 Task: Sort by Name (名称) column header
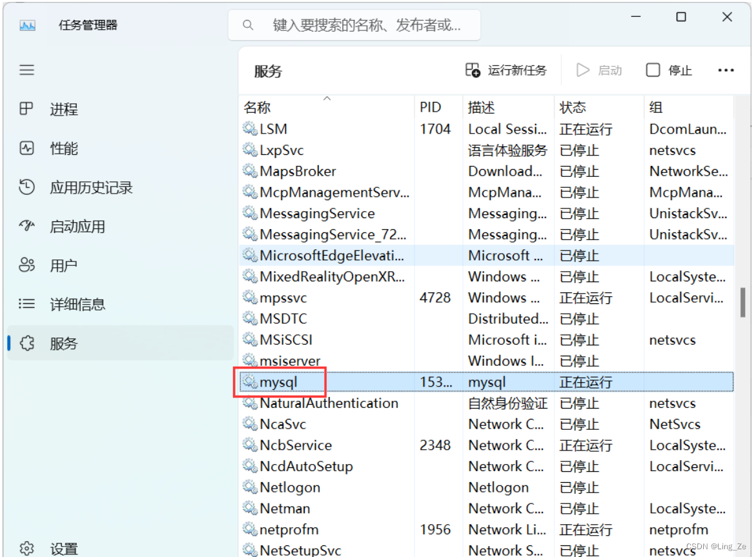327,107
